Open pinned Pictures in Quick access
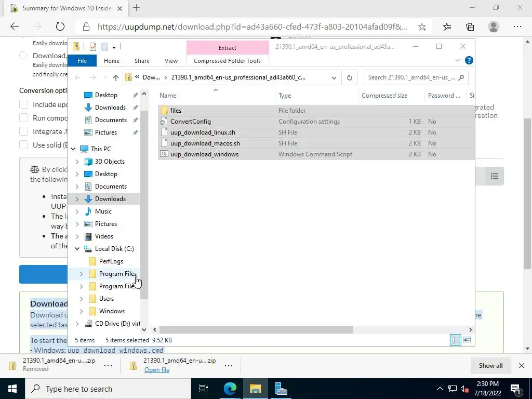 (106, 132)
